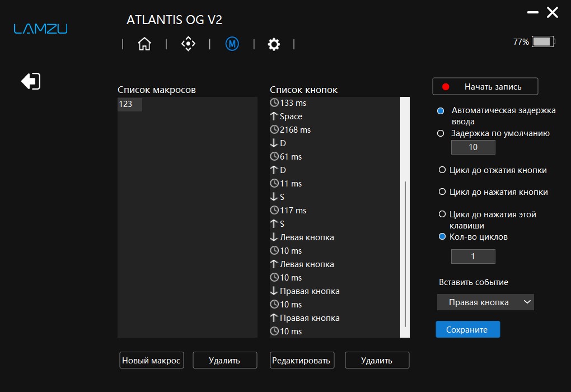Click the red record dot icon
Viewport: 571px width, 392px height.
pos(446,87)
